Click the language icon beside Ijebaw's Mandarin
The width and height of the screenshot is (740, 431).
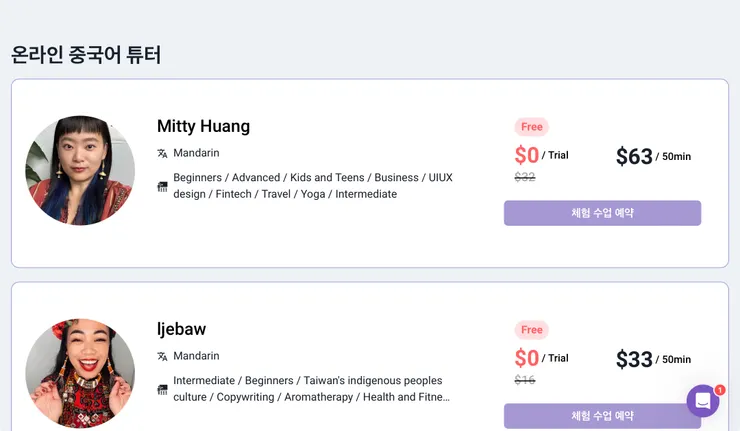coord(162,356)
